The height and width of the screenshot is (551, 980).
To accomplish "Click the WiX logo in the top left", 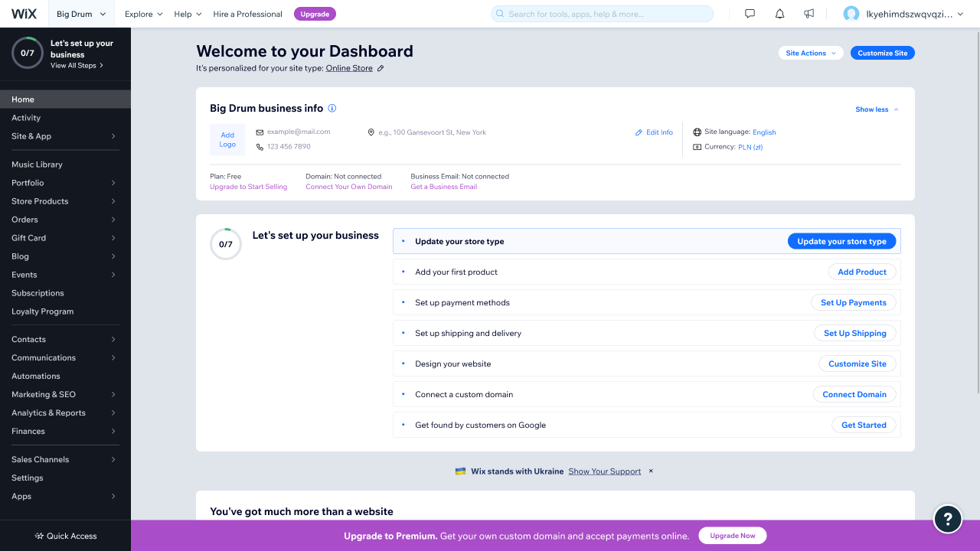I will click(x=23, y=13).
